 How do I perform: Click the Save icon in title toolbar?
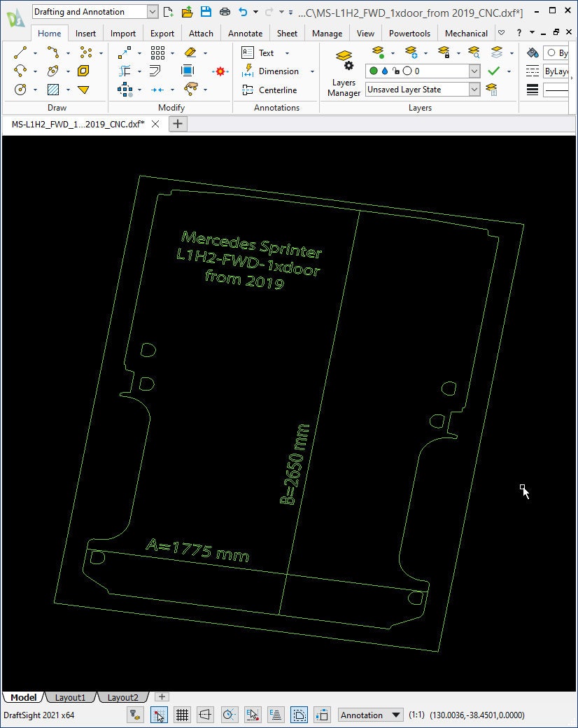pyautogui.click(x=206, y=12)
